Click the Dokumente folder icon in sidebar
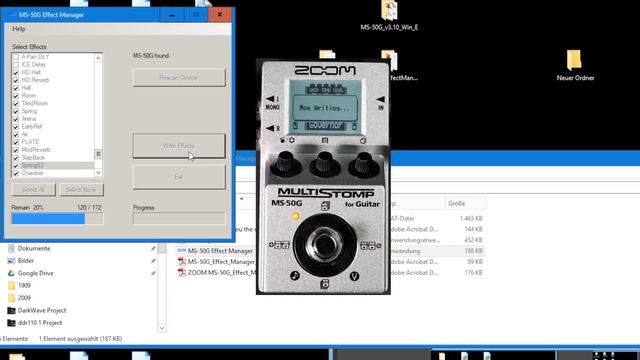The width and height of the screenshot is (640, 360). [11, 249]
